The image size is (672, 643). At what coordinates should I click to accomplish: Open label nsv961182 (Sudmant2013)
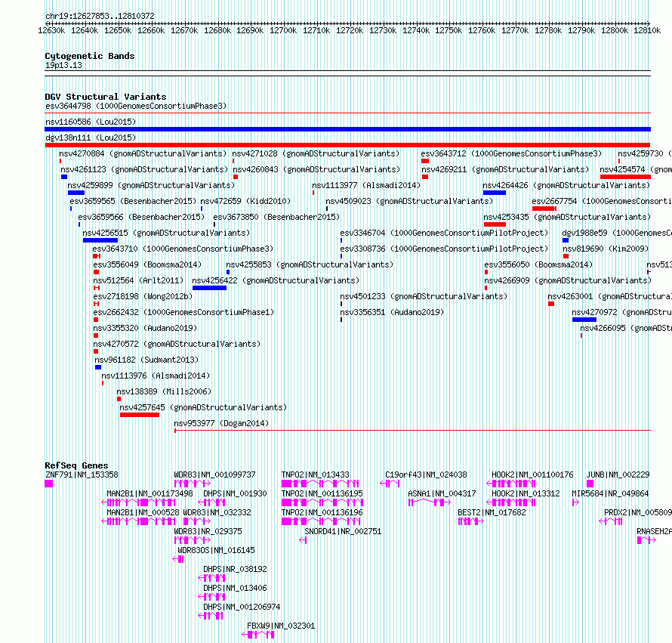146,360
